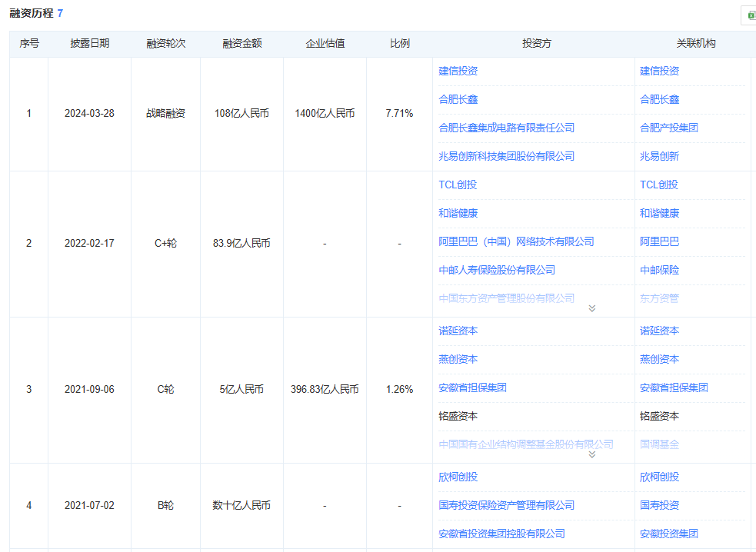756x552 pixels.
Task: Open 国寿投资保险资产管理有限公司 investor link
Action: click(x=506, y=505)
